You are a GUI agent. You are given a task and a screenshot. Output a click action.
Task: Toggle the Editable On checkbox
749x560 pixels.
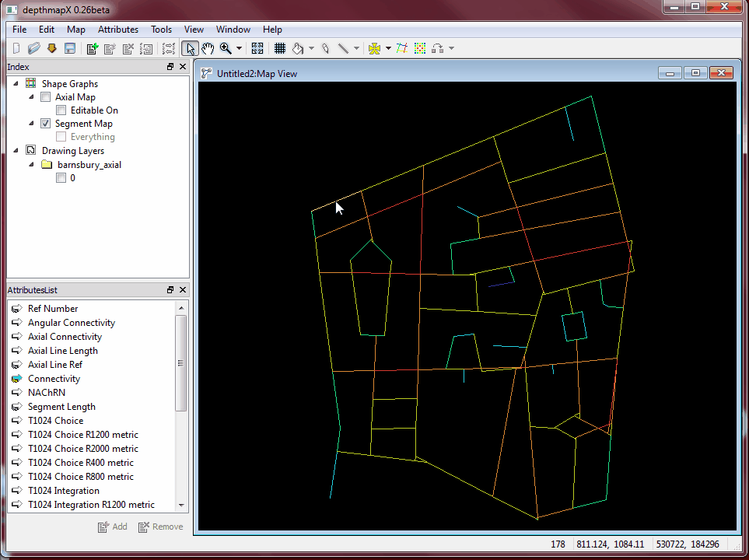(x=61, y=110)
